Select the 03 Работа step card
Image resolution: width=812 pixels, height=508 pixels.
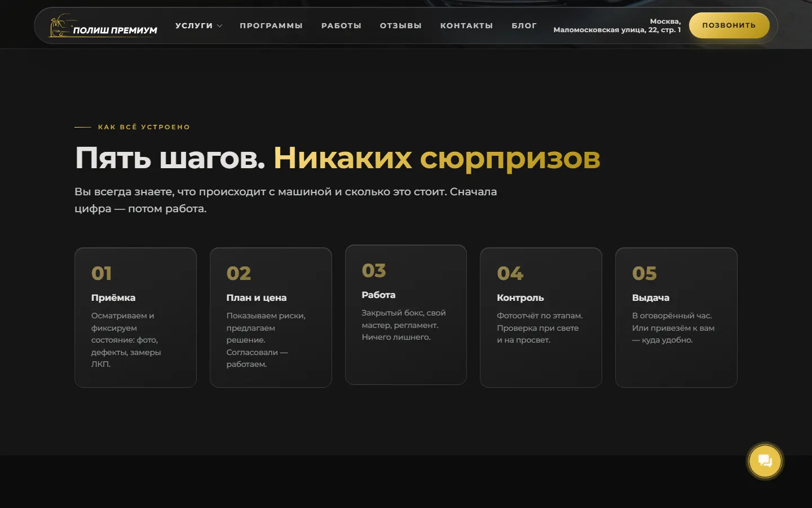tap(406, 314)
